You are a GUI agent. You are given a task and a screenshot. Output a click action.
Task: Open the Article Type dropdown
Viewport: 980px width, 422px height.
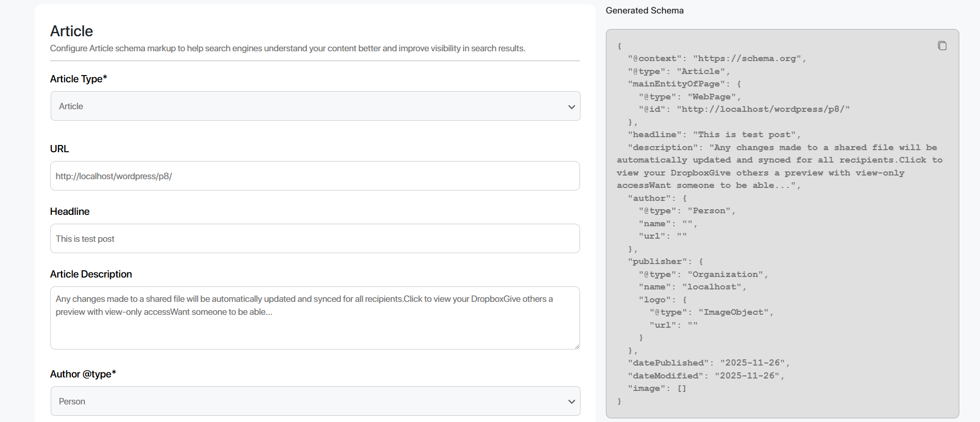coord(315,106)
